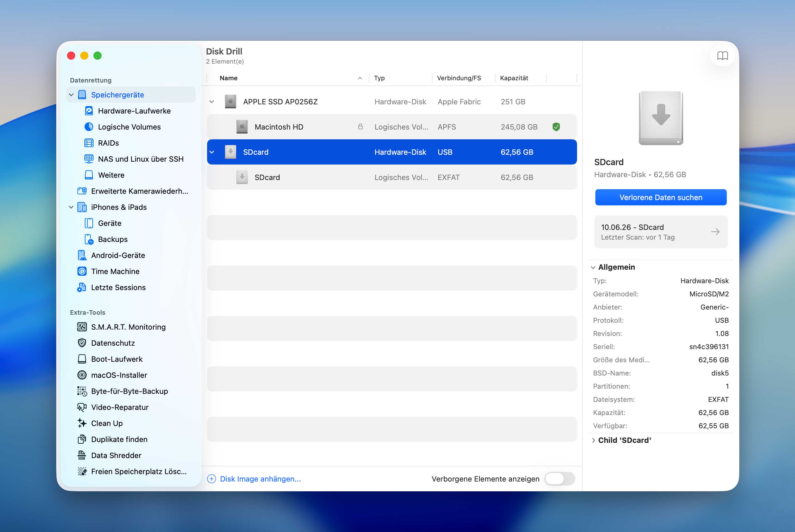The height and width of the screenshot is (532, 795).
Task: Collapse the Speichergeräte sidebar group
Action: pos(71,95)
